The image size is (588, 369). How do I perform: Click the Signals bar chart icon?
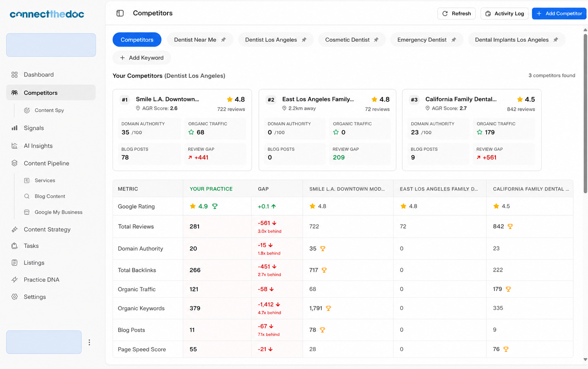(14, 128)
